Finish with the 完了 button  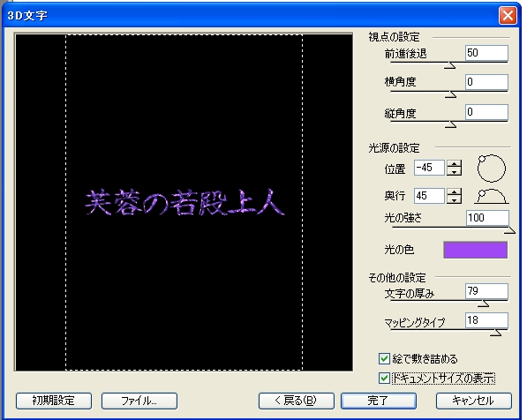pos(379,401)
